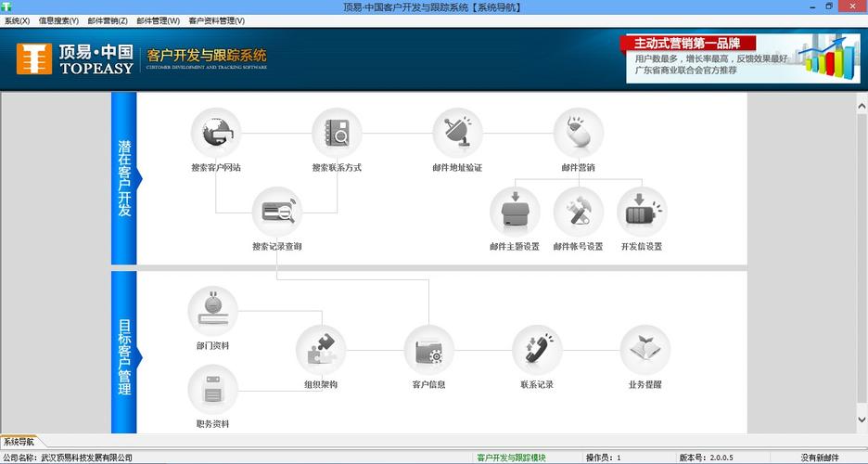Click the 目标客户管理 blue side banner
The width and height of the screenshot is (868, 464).
click(x=124, y=352)
